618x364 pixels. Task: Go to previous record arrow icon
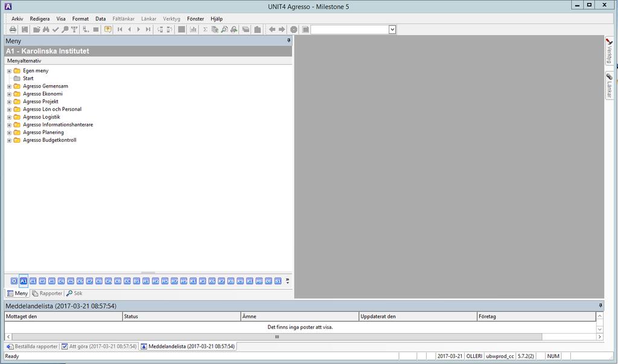pyautogui.click(x=129, y=30)
